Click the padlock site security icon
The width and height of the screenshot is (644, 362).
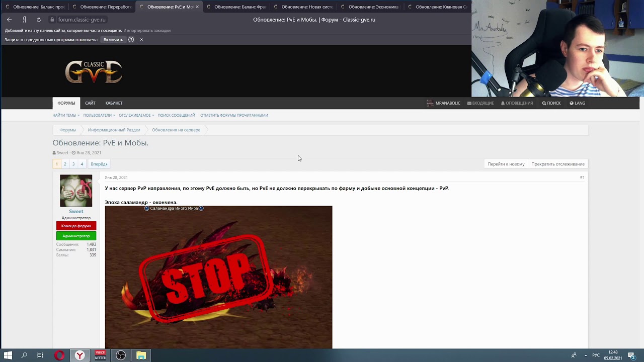point(52,20)
